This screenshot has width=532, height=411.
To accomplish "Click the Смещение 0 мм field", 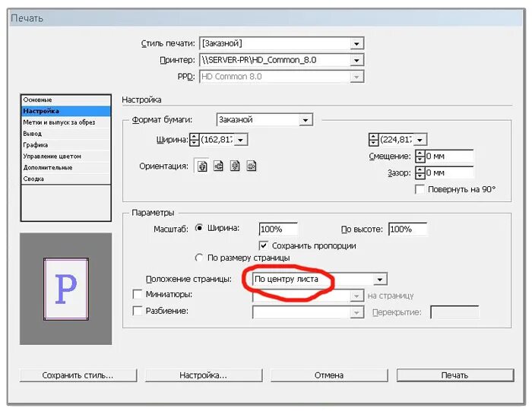I will 449,156.
